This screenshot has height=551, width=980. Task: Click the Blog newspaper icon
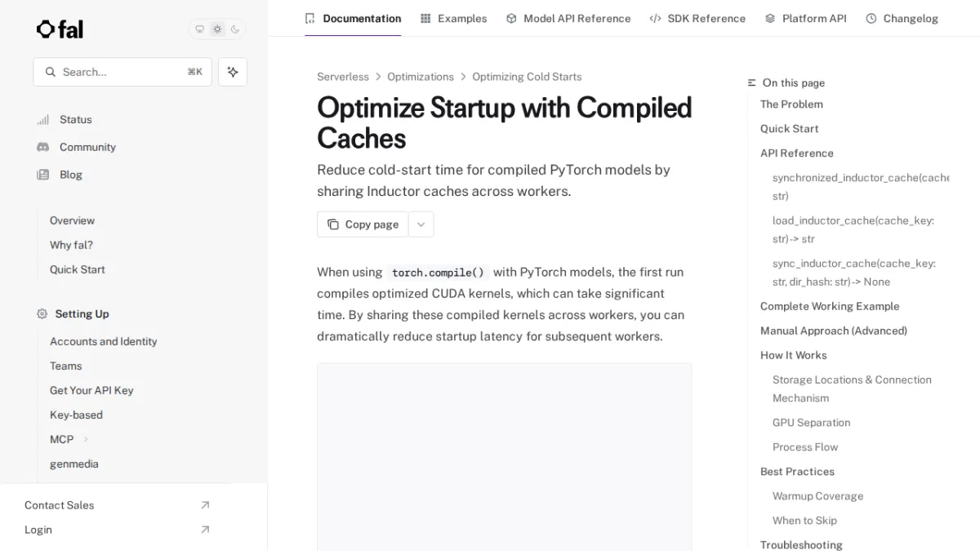coord(42,175)
